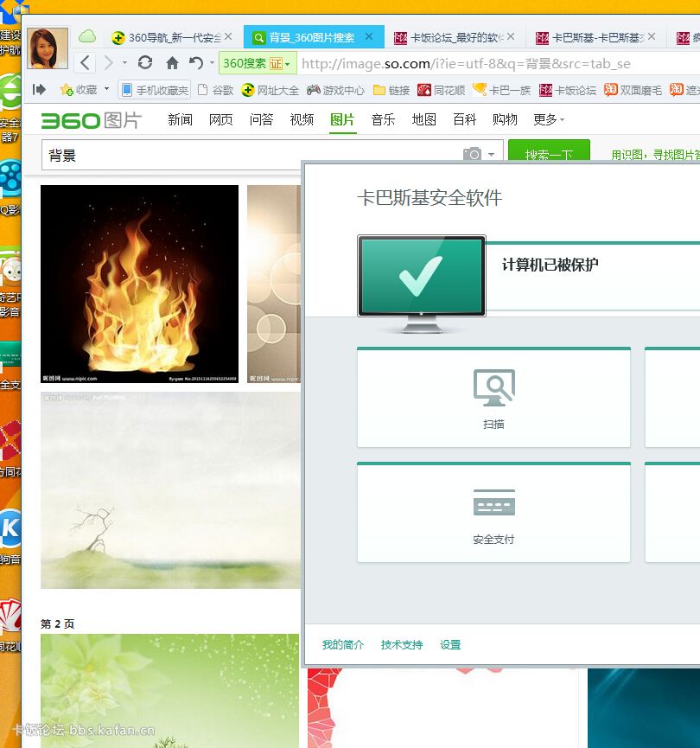Open the beige bokeh circles image thumbnail
The width and height of the screenshot is (700, 748).
[x=274, y=284]
